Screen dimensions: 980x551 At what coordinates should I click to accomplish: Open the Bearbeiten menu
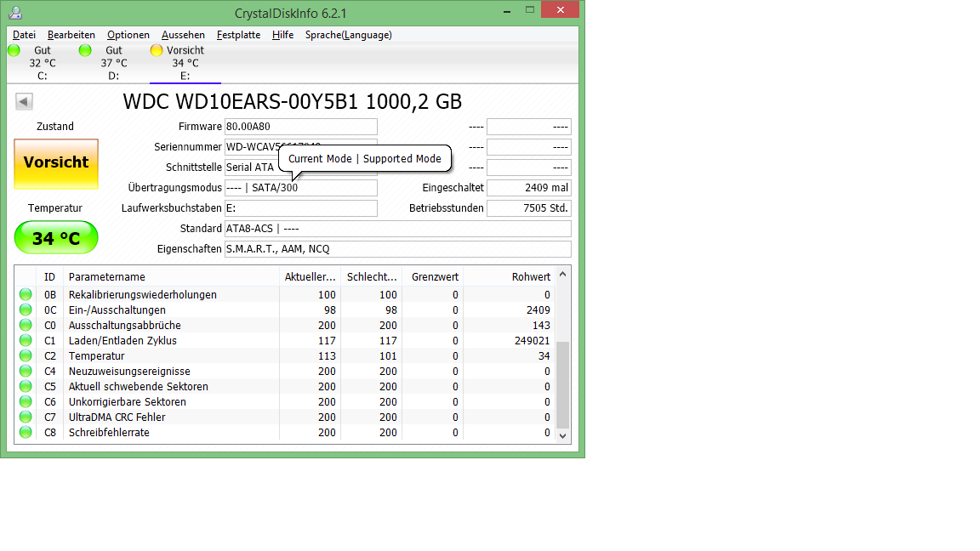pos(71,35)
